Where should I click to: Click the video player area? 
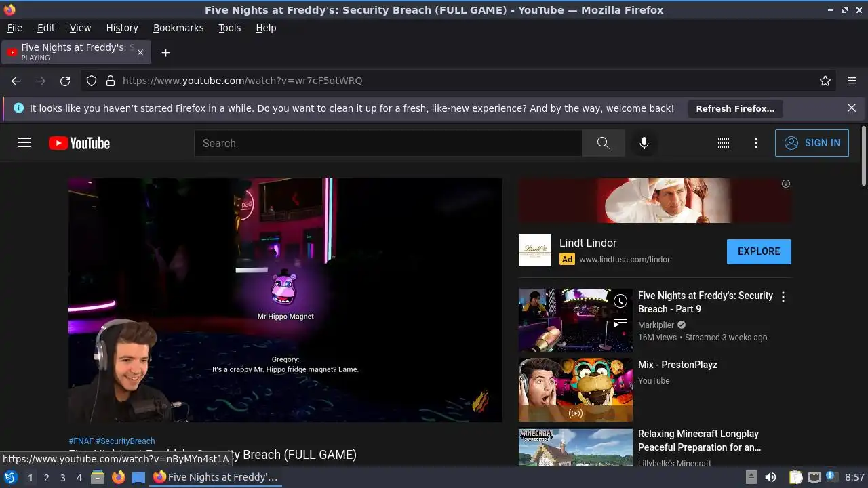tap(285, 300)
